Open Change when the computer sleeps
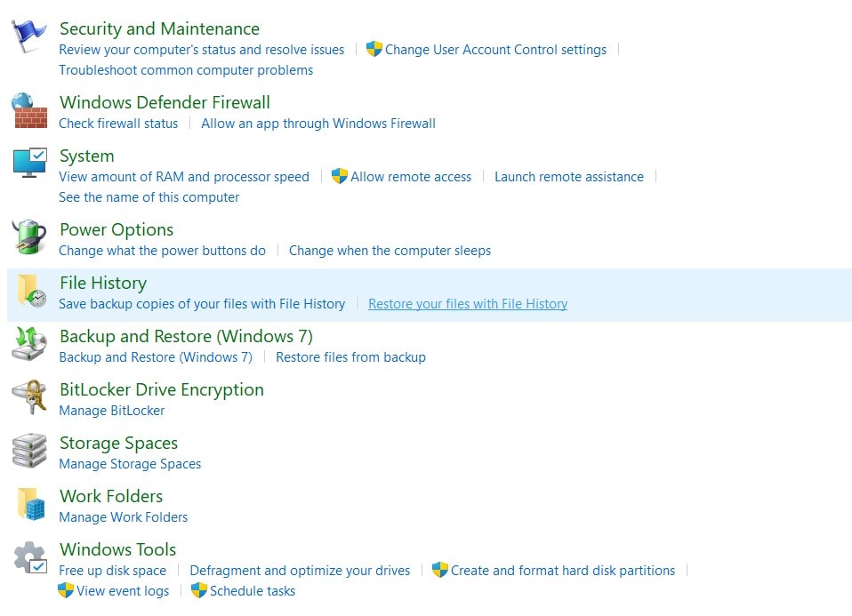Viewport: 852px width, 616px height. tap(390, 251)
